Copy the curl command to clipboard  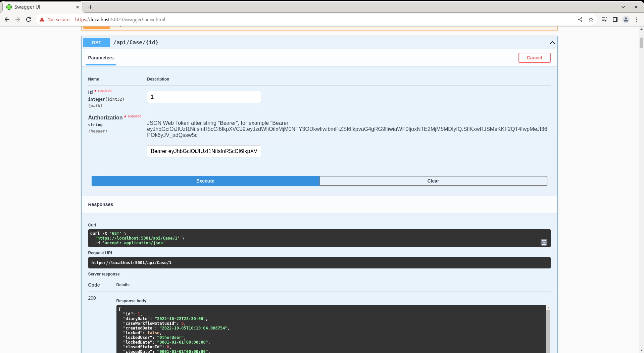point(544,242)
